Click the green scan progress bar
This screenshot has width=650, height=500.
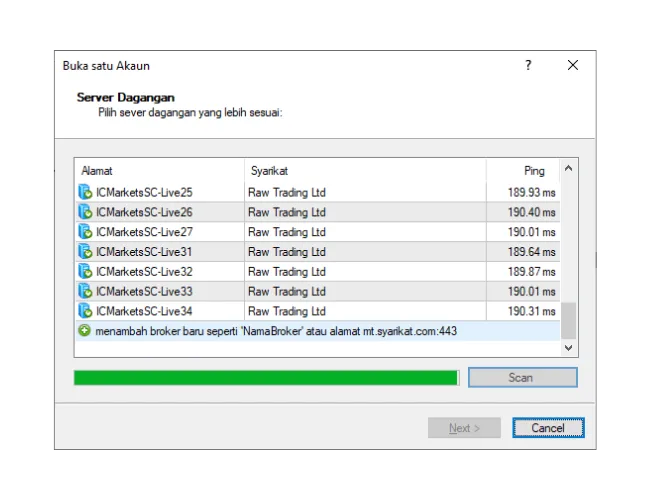click(266, 378)
